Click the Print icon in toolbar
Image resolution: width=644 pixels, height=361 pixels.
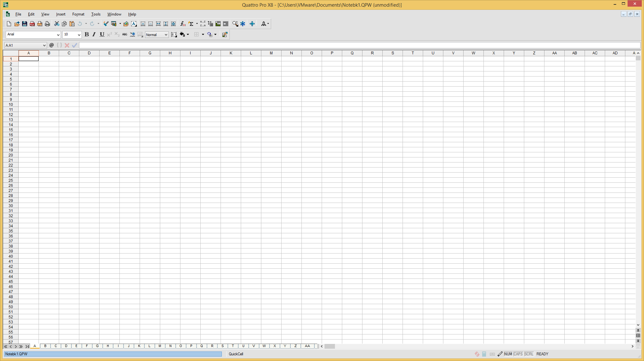47,24
